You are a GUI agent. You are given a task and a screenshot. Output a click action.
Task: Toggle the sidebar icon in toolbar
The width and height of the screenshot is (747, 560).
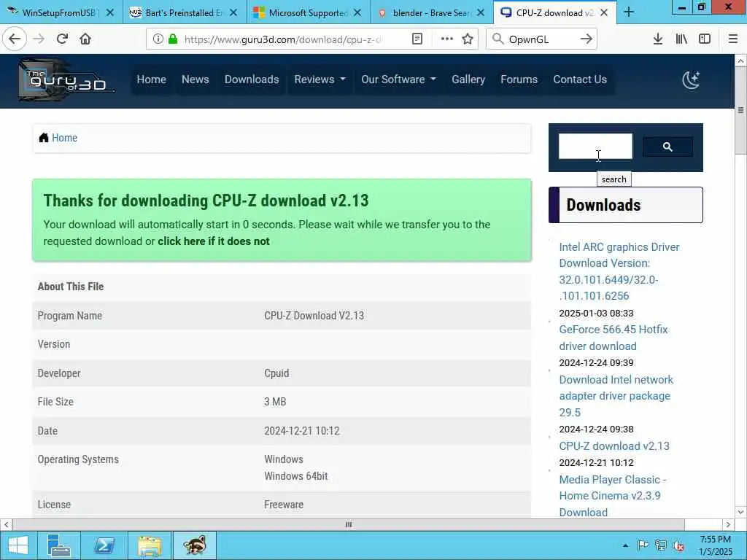pos(705,39)
